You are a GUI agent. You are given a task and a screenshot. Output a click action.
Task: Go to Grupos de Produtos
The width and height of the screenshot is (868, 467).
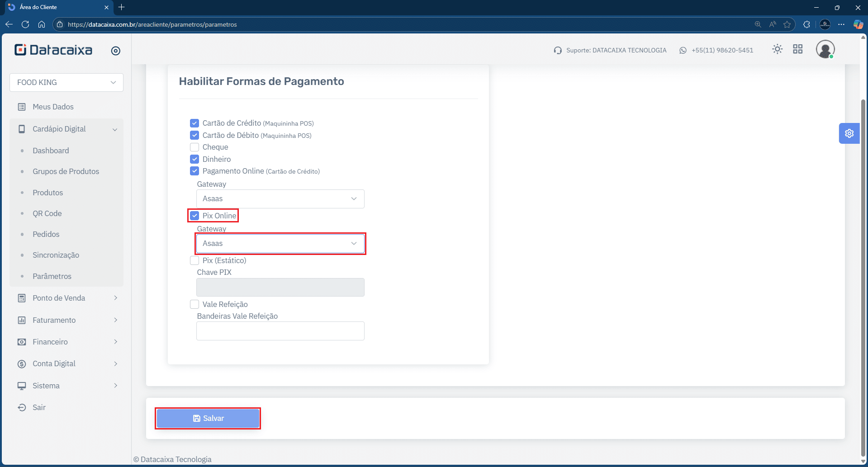coord(66,171)
